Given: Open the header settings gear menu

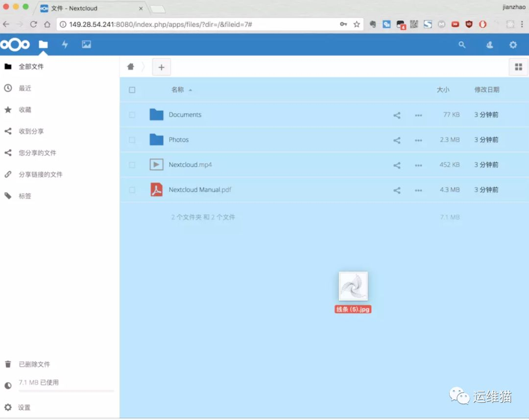Looking at the screenshot, I should point(513,45).
